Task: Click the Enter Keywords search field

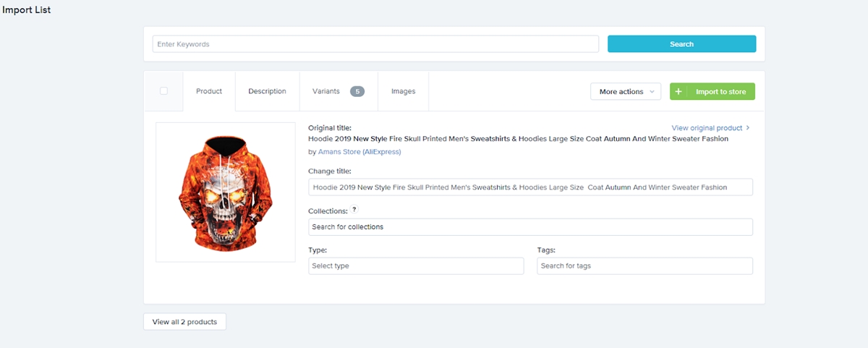Action: (x=375, y=44)
